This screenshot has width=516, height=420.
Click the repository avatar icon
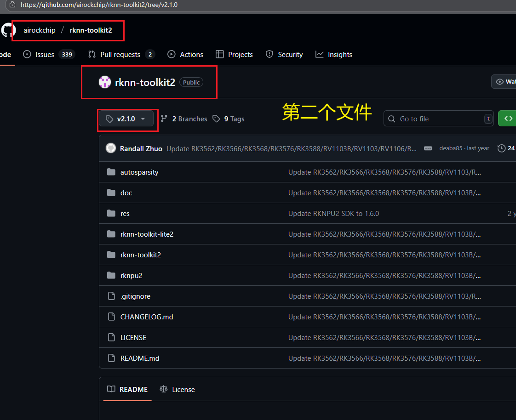pos(105,82)
